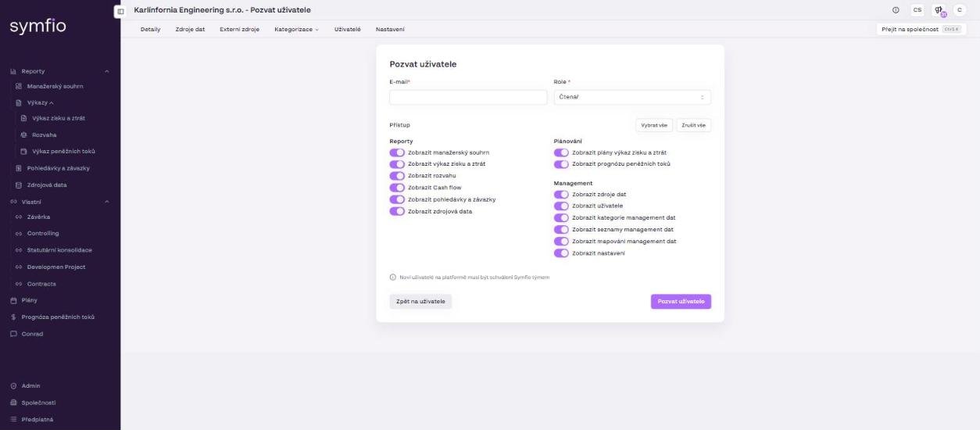This screenshot has width=980, height=430.
Task: Toggle Zobrazit mapování management dat switch
Action: tap(561, 241)
